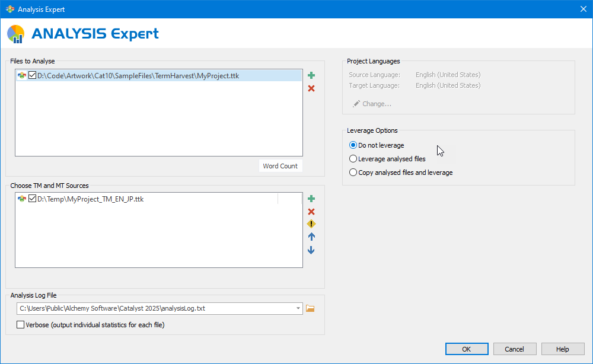Enable Verbose output checkbox

(x=21, y=325)
